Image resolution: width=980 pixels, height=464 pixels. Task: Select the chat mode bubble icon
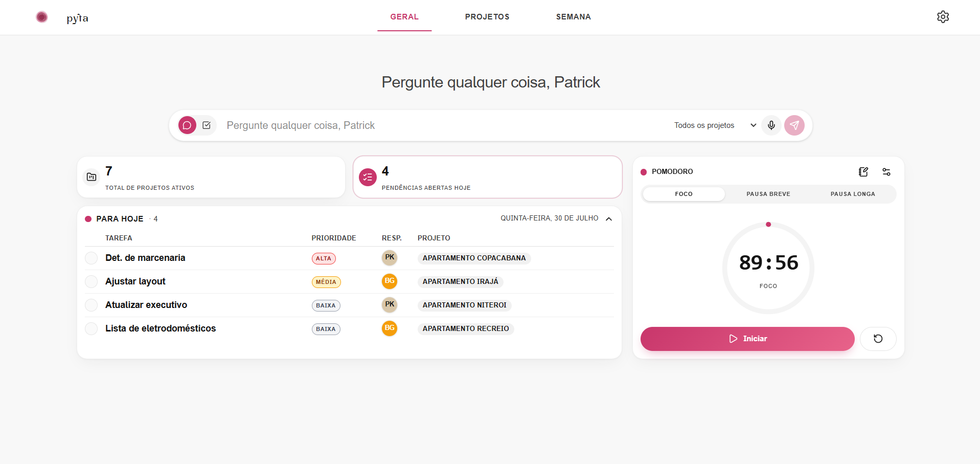coord(187,125)
